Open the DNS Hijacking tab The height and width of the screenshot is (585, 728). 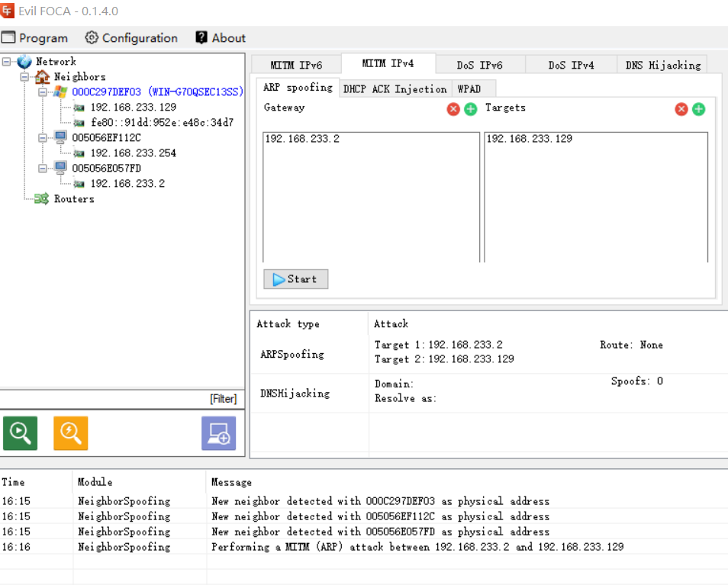[x=663, y=65]
